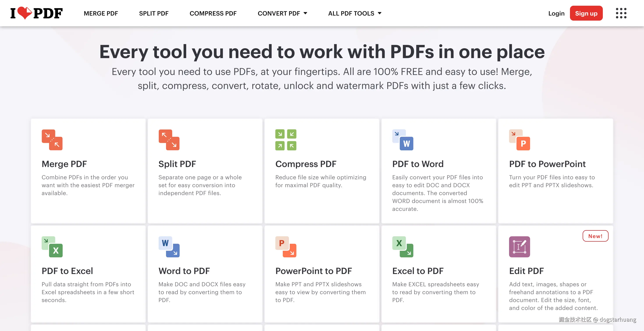Open Merge PDF in the navigation bar
The width and height of the screenshot is (644, 331).
[101, 14]
